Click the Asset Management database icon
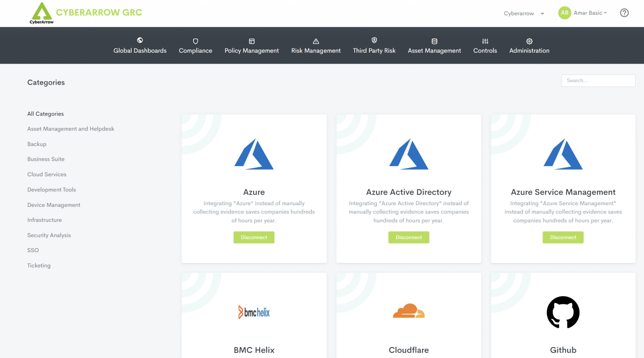 tap(434, 41)
